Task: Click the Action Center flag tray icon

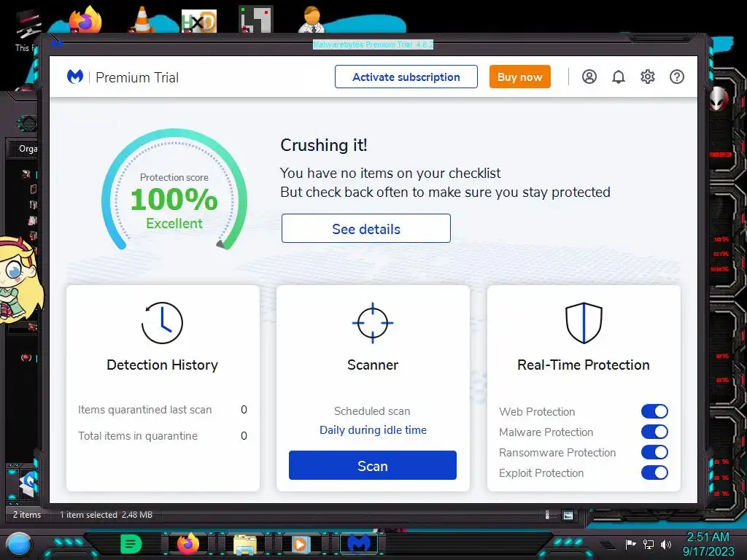Action: [631, 544]
